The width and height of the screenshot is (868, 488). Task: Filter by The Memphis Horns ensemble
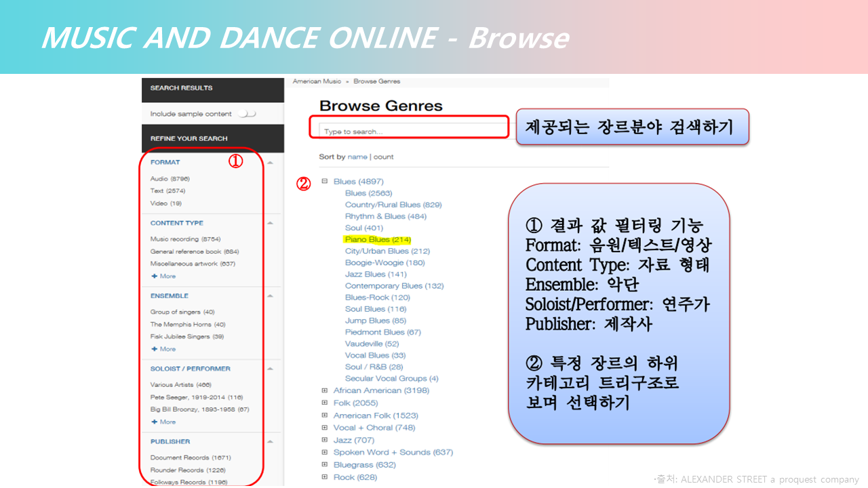(188, 325)
